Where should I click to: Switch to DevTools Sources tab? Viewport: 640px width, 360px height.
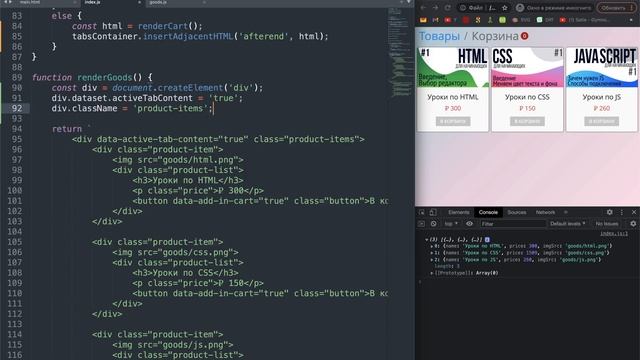(517, 212)
